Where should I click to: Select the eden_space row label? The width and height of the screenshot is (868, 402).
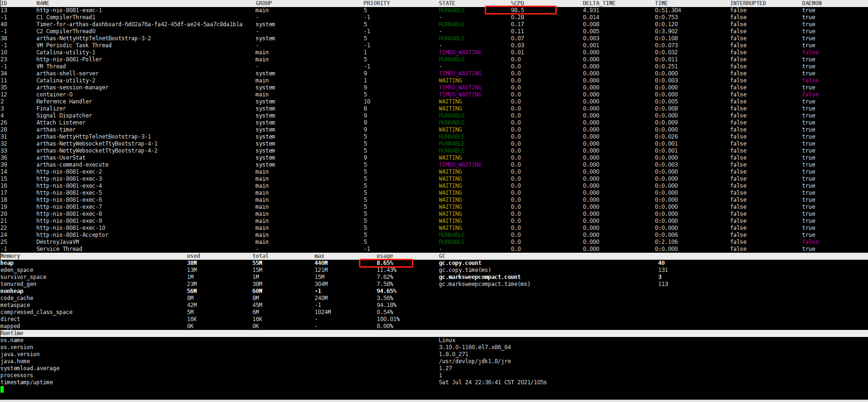click(x=17, y=270)
